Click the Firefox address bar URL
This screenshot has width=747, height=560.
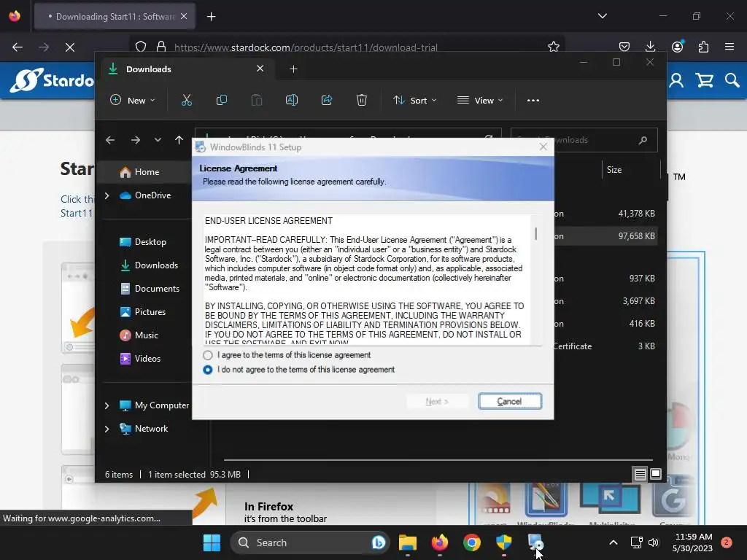(x=306, y=47)
